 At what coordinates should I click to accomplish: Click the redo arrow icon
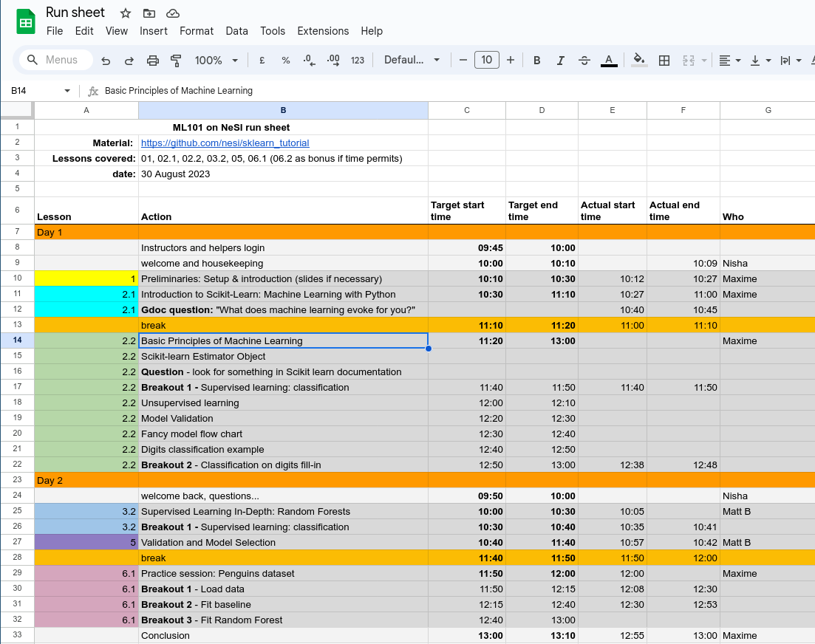(129, 61)
